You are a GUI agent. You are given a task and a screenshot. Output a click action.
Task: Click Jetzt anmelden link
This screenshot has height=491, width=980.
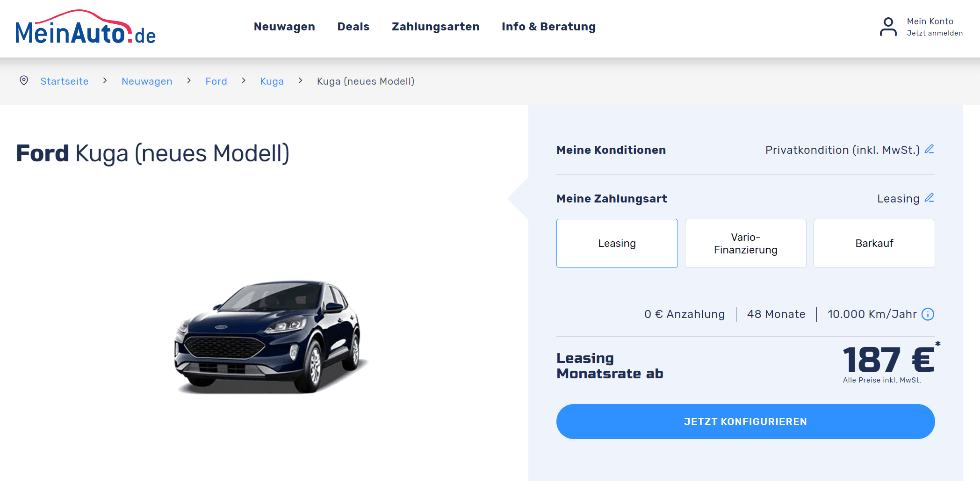(x=935, y=33)
